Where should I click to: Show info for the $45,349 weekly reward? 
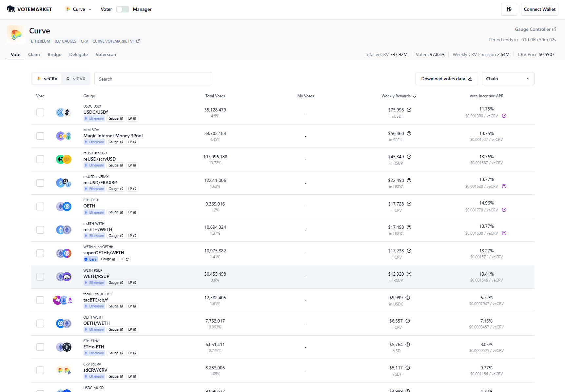click(x=409, y=157)
